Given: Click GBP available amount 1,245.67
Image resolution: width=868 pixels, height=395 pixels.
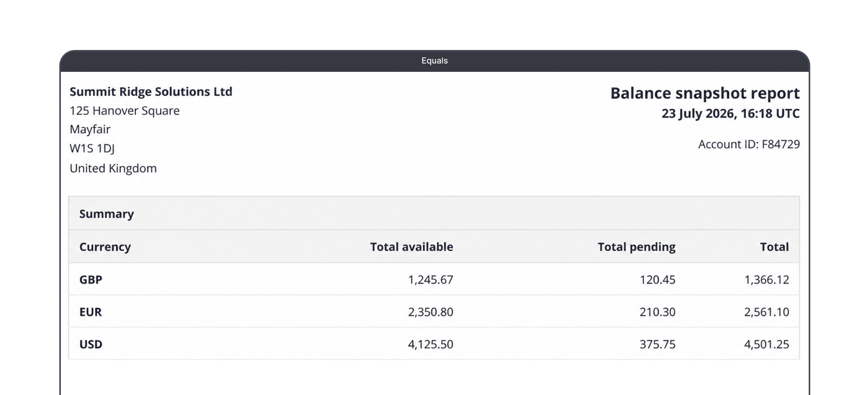Looking at the screenshot, I should point(430,279).
